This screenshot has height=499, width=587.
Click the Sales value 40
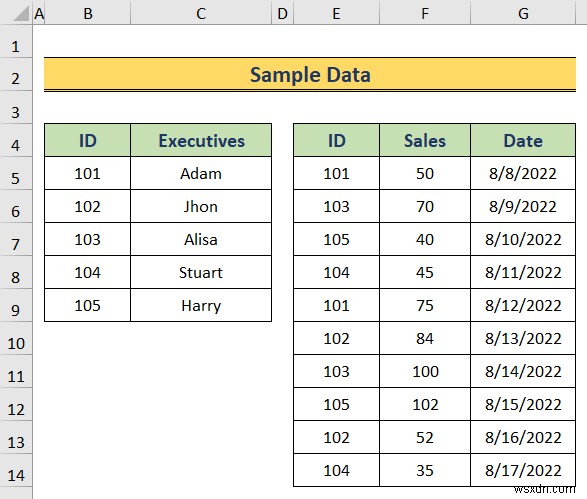coord(425,239)
